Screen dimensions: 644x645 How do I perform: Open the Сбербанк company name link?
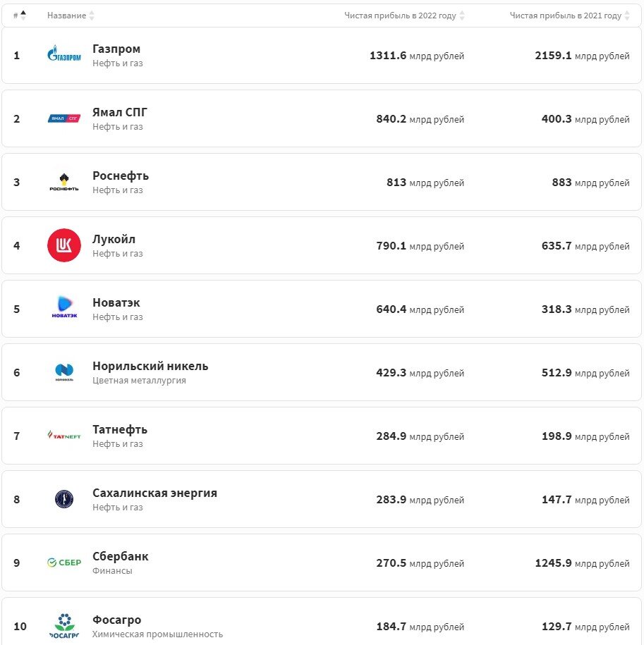tap(120, 556)
